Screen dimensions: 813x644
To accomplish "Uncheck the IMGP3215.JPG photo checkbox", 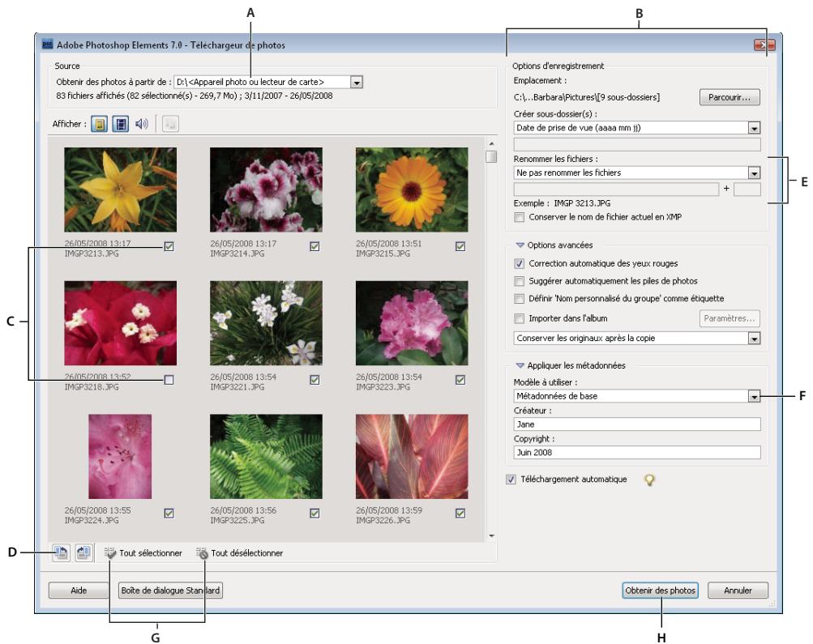I will click(460, 246).
